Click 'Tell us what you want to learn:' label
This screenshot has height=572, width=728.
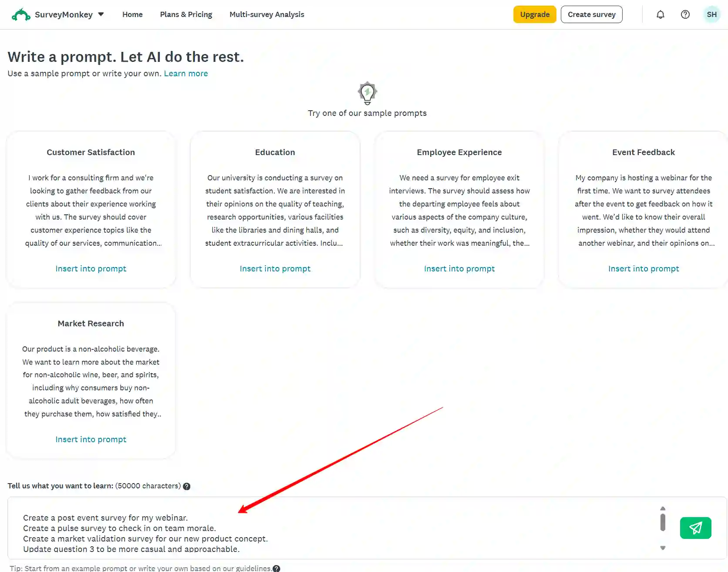[x=60, y=486]
